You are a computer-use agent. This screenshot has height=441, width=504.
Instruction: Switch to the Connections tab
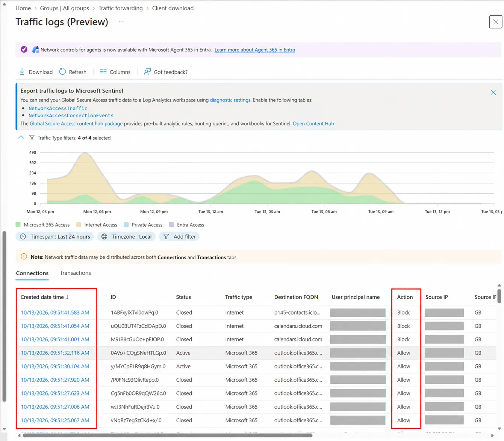[x=32, y=273]
